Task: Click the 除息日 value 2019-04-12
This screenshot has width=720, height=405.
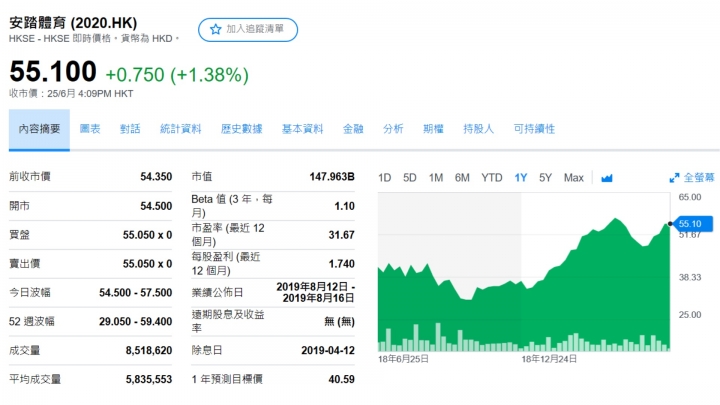Action: click(328, 351)
